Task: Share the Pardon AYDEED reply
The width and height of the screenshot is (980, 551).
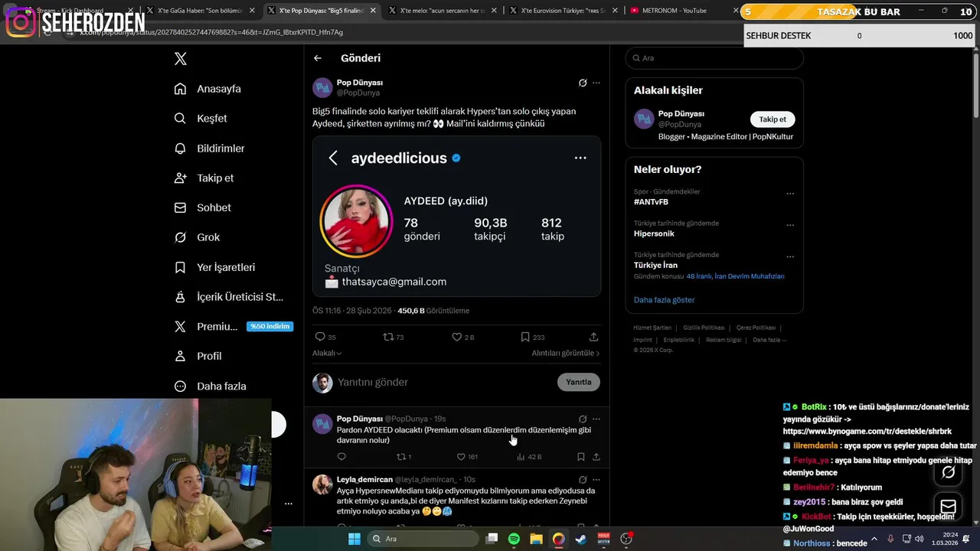Action: [596, 457]
